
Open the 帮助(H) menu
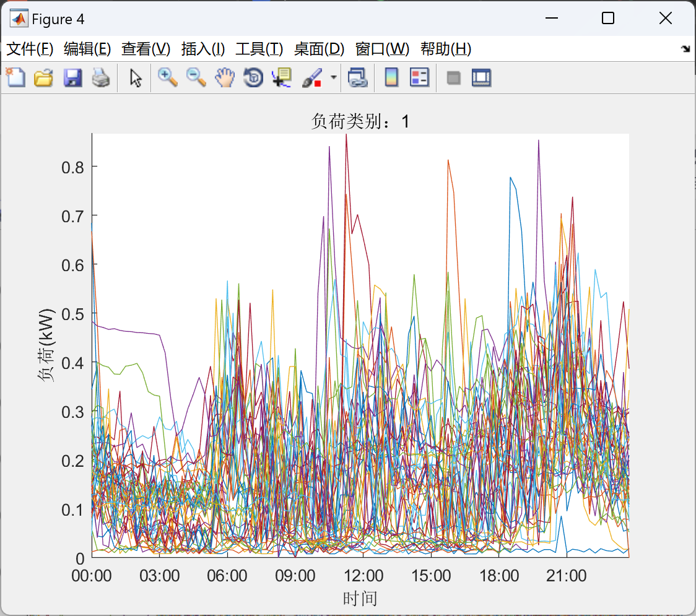point(446,49)
